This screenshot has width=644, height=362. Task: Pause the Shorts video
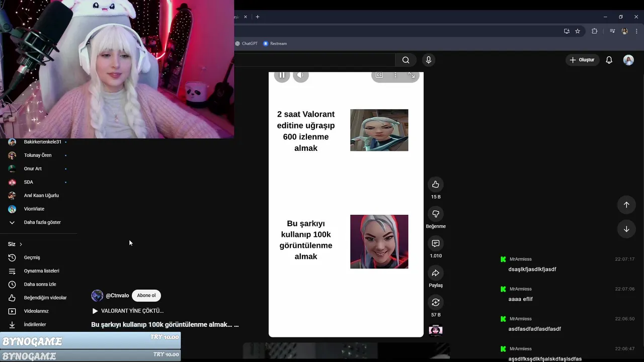282,75
